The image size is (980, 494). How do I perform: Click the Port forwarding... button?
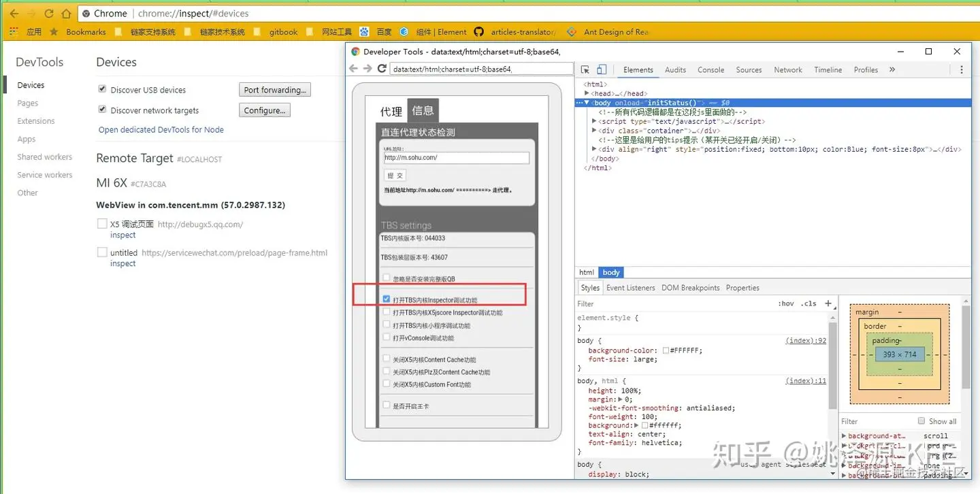(275, 90)
